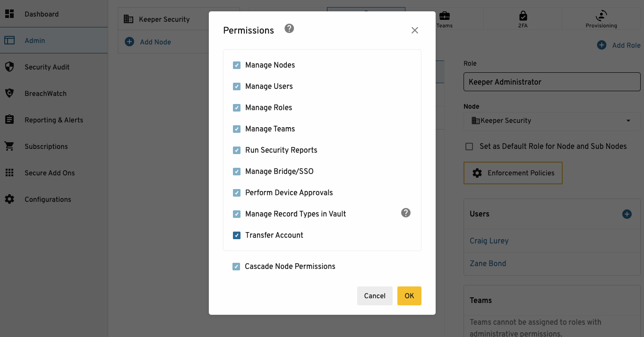
Task: Close the Permissions dialog with the X
Action: [x=415, y=30]
